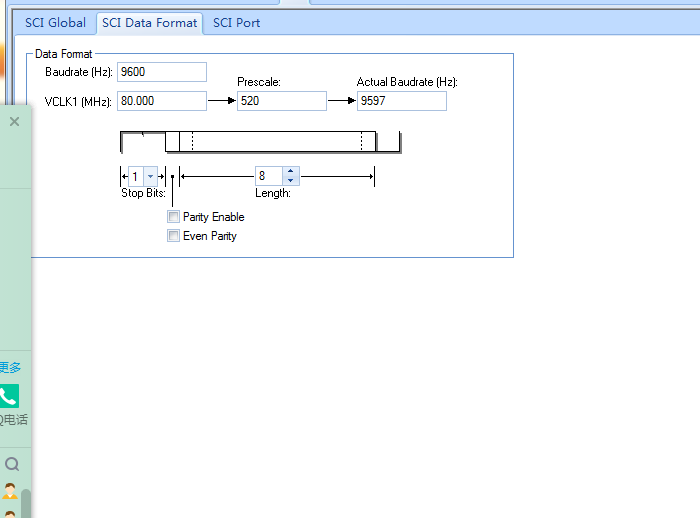Click the Prescale value field
The width and height of the screenshot is (700, 518).
(282, 101)
